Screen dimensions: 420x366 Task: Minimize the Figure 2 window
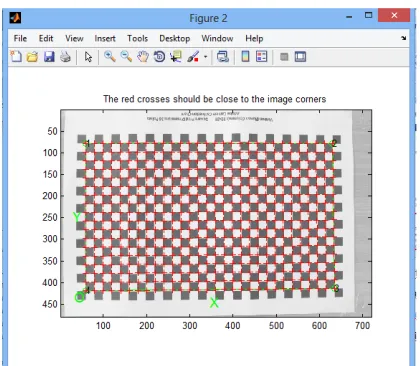(349, 16)
